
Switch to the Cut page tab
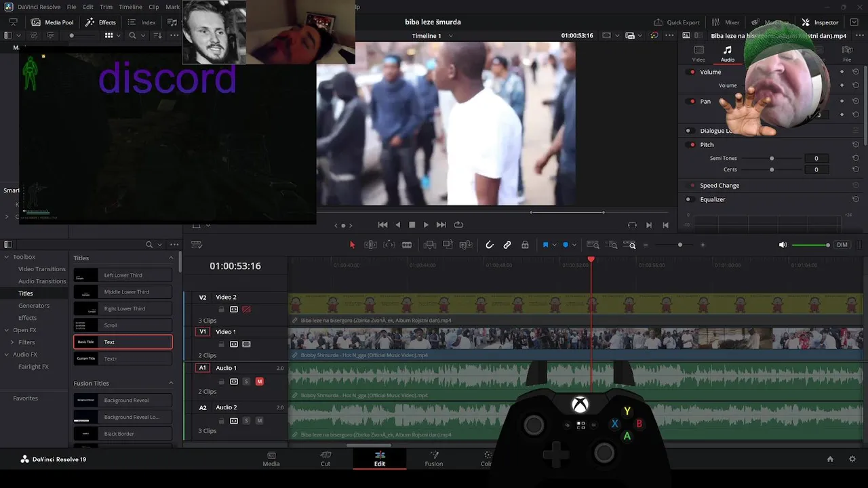point(325,459)
